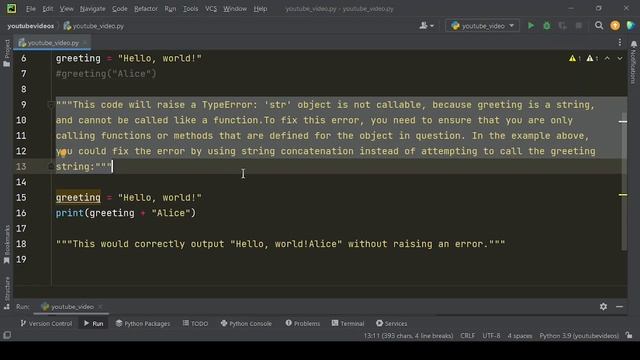Open Services tool window
The height and width of the screenshot is (360, 640).
(x=391, y=323)
